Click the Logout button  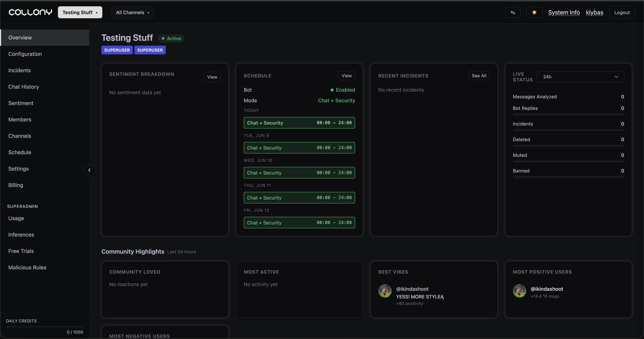click(x=622, y=12)
